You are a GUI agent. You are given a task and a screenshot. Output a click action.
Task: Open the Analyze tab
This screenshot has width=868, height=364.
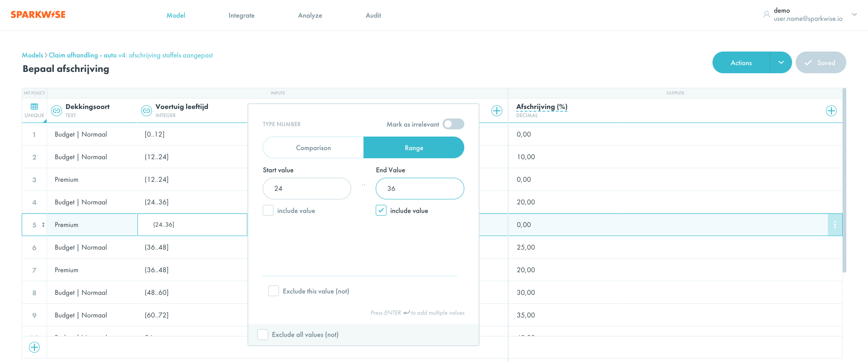pyautogui.click(x=310, y=15)
